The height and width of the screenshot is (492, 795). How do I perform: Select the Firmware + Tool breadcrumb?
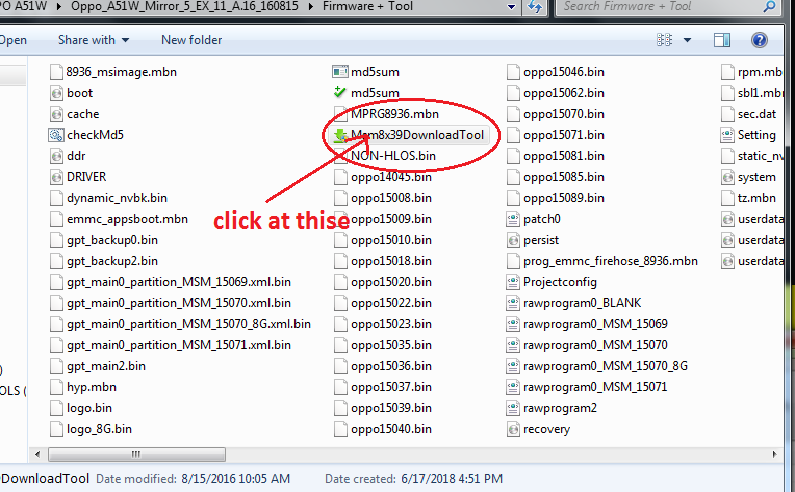pyautogui.click(x=368, y=7)
